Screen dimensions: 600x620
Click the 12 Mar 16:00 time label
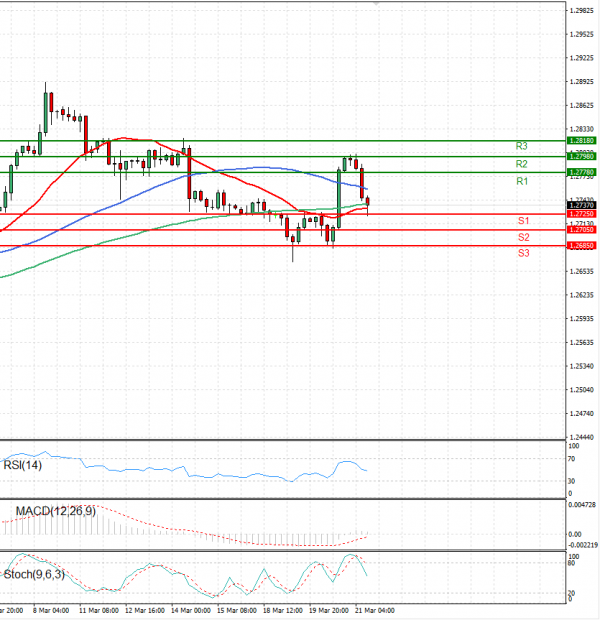[x=145, y=611]
